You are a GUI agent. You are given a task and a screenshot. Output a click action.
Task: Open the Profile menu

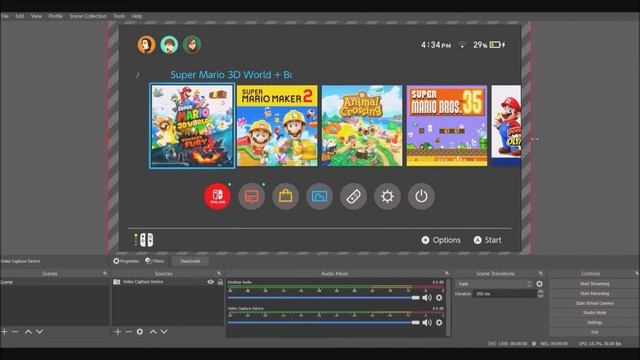coord(56,16)
